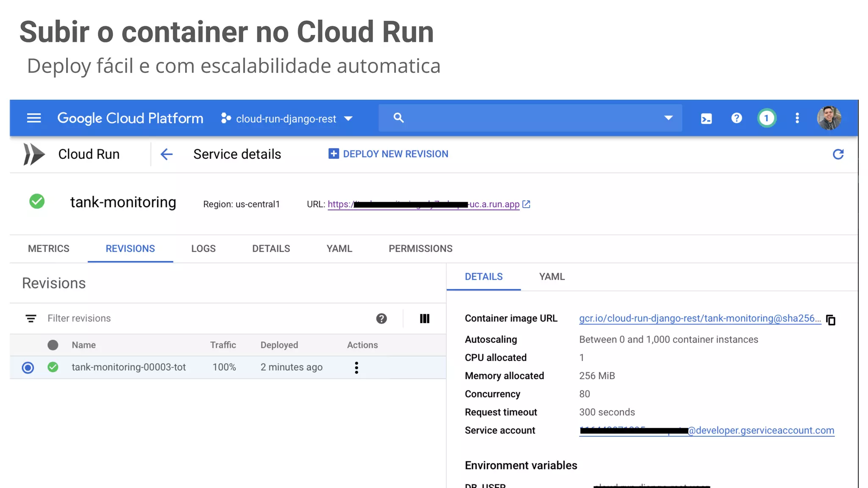Open the developer.gserviceaccount.com service account link
This screenshot has width=868, height=488.
[707, 430]
